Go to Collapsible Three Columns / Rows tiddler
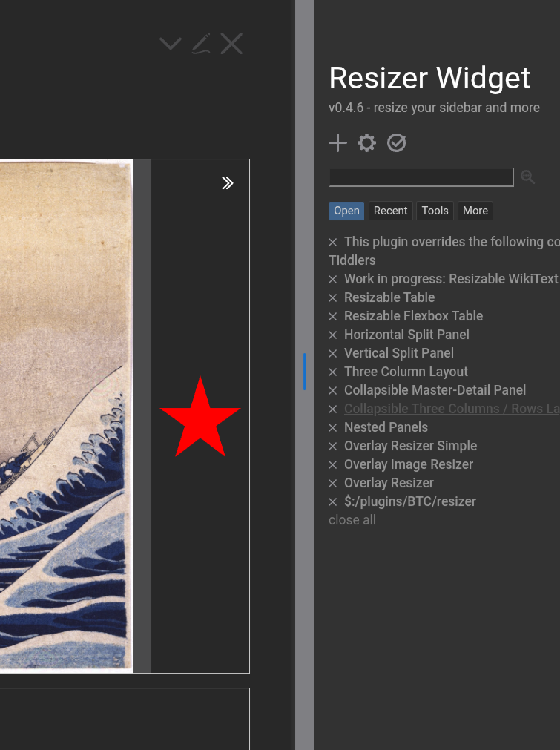This screenshot has width=560, height=750. pyautogui.click(x=452, y=409)
